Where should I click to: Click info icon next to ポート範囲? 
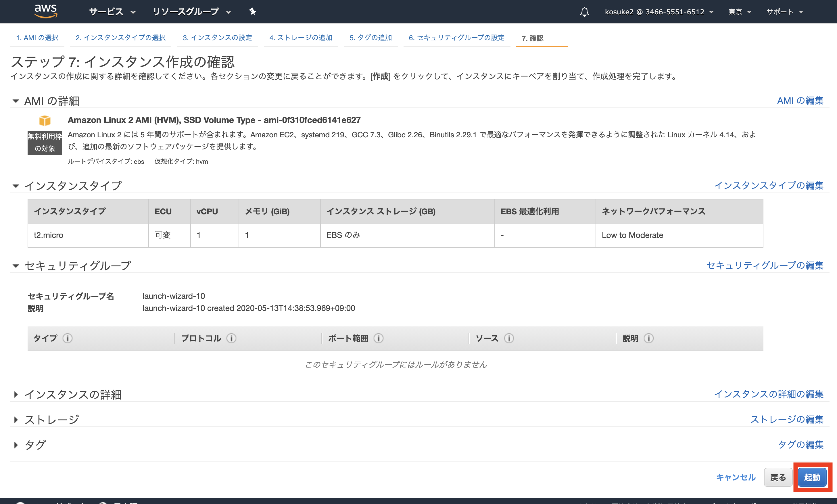(379, 338)
